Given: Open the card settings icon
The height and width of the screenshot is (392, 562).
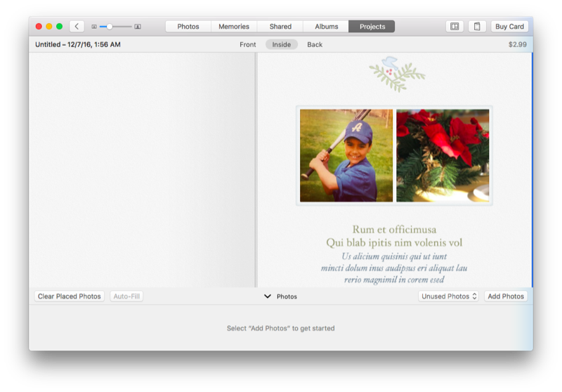Looking at the screenshot, I should [477, 27].
